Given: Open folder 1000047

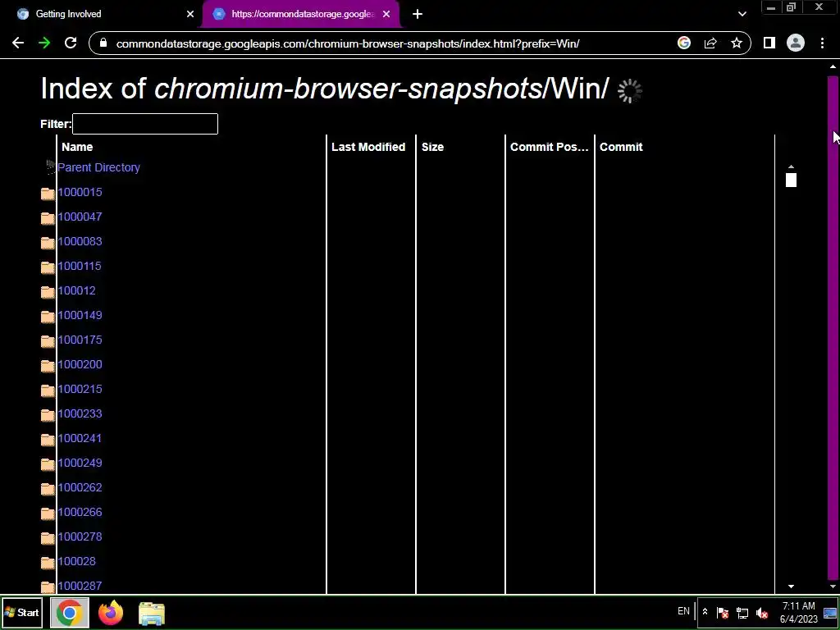Looking at the screenshot, I should [x=80, y=217].
